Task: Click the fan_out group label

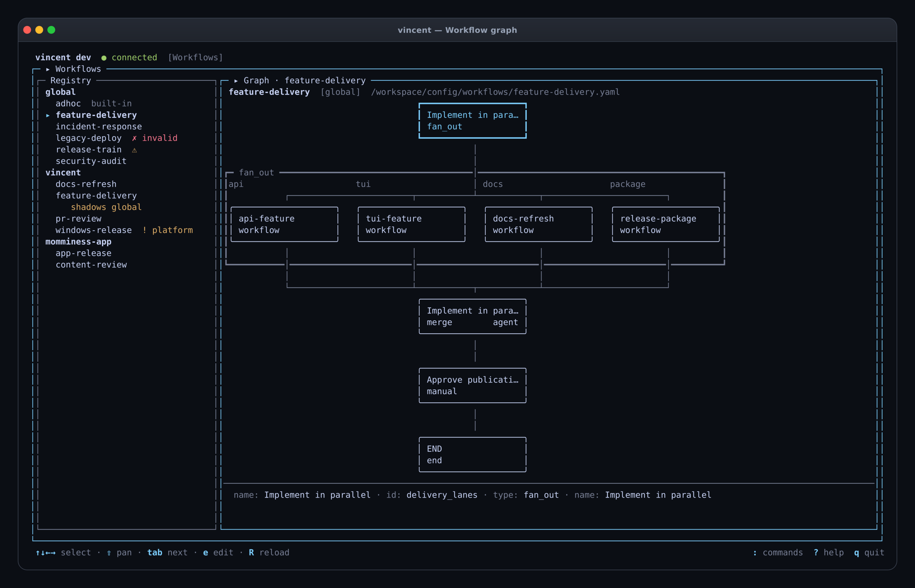Action: (256, 173)
